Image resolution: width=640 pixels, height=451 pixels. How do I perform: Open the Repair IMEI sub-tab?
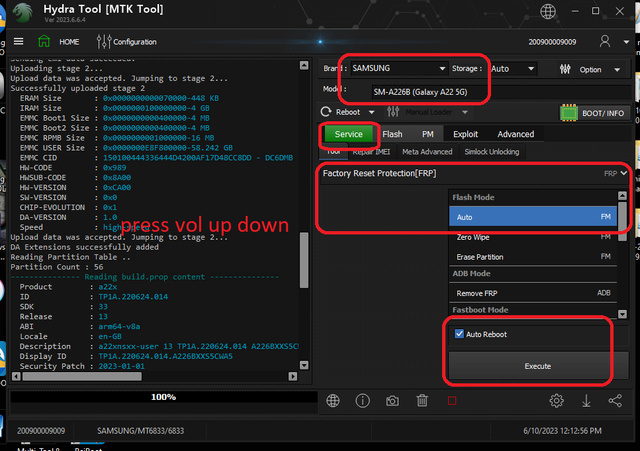click(371, 152)
